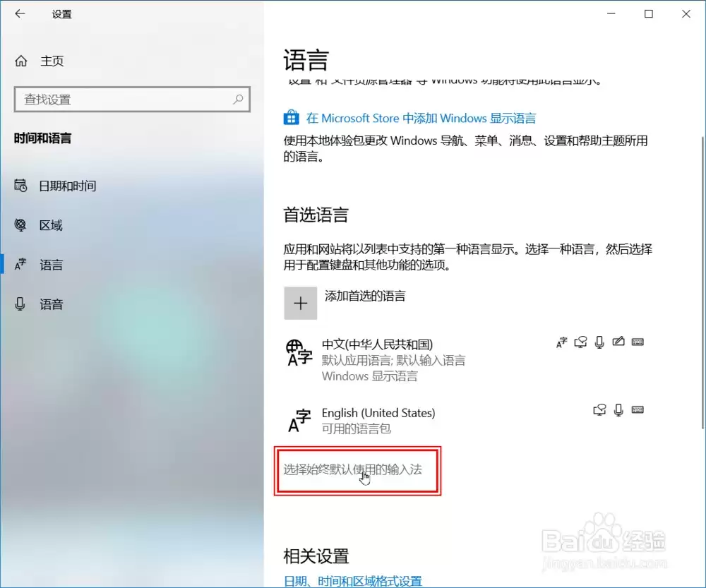Focus the 查找设置 search box
Viewport: 706px width, 588px height.
(x=132, y=100)
